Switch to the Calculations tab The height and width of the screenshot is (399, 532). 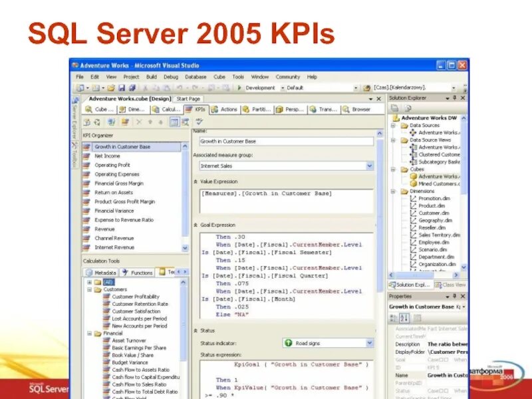[x=167, y=109]
